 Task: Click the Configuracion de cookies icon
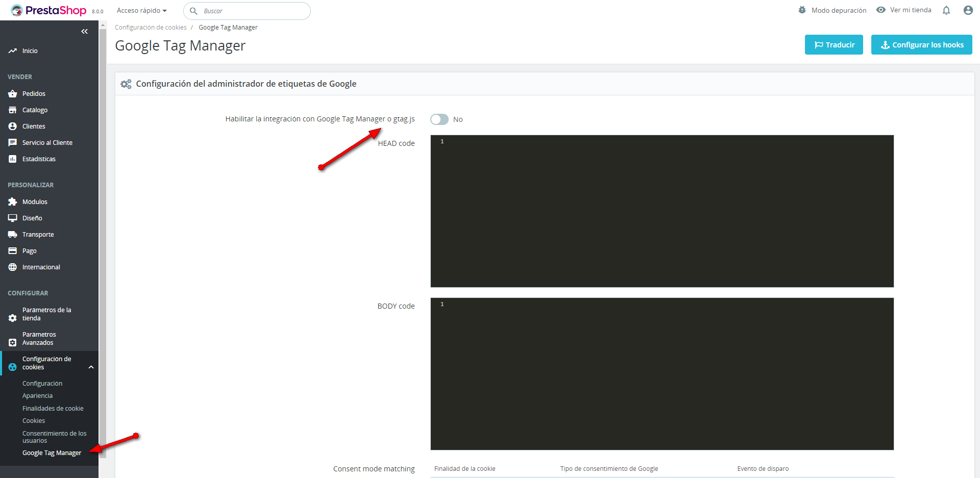pyautogui.click(x=13, y=367)
